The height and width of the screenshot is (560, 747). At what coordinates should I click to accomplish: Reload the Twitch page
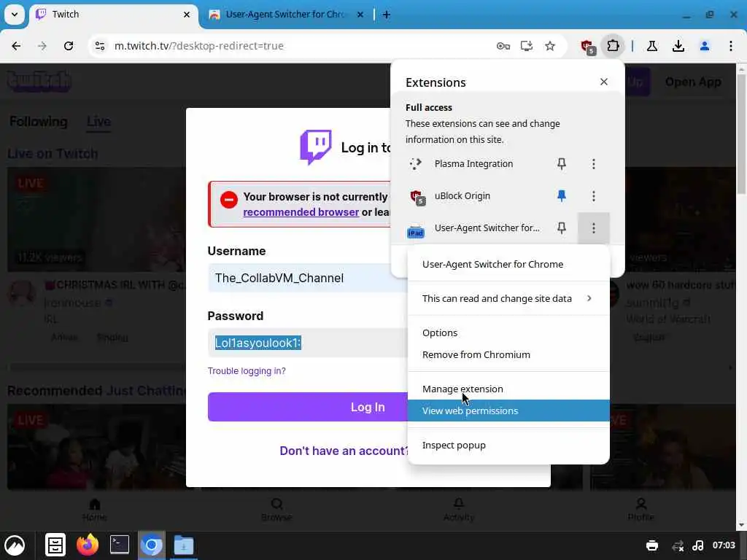pos(69,46)
